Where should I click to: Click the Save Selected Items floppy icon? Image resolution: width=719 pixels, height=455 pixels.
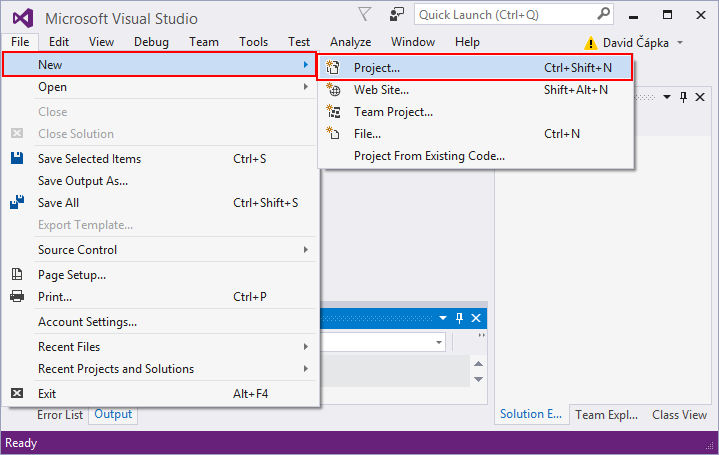click(x=17, y=158)
